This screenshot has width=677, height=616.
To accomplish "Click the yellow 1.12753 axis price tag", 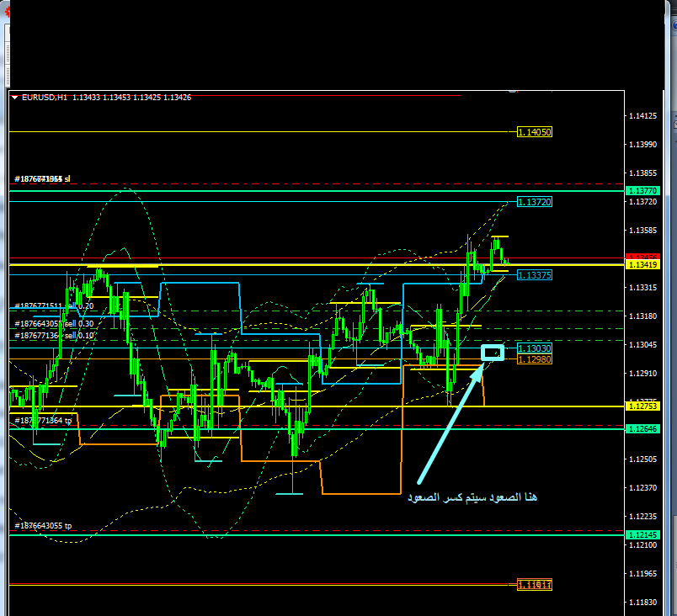I will pyautogui.click(x=642, y=406).
